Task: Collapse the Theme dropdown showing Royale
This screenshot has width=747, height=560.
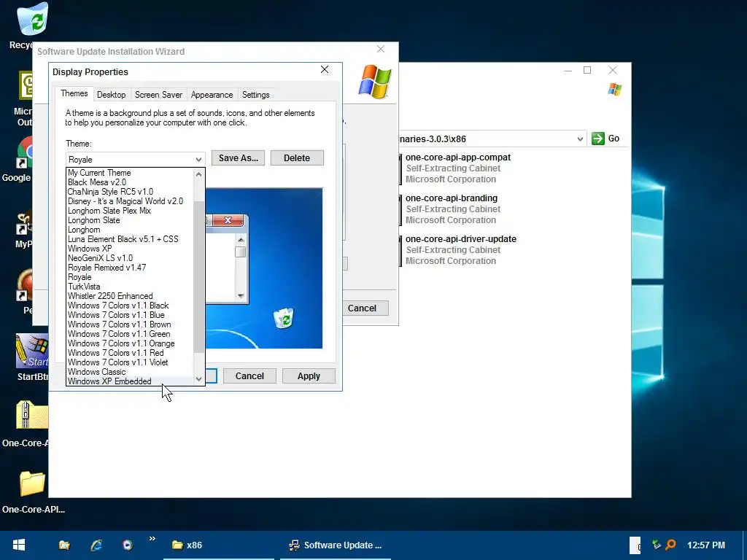Action: (x=198, y=160)
